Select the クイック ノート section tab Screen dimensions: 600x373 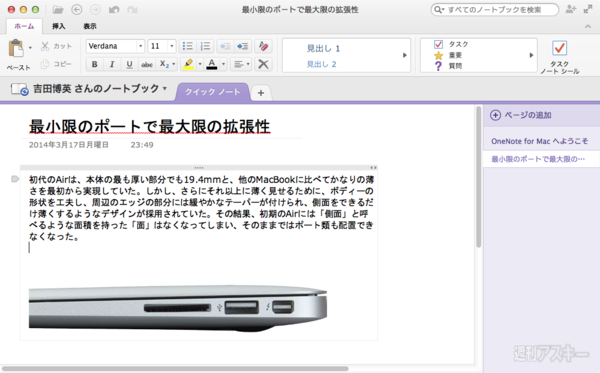(x=213, y=92)
